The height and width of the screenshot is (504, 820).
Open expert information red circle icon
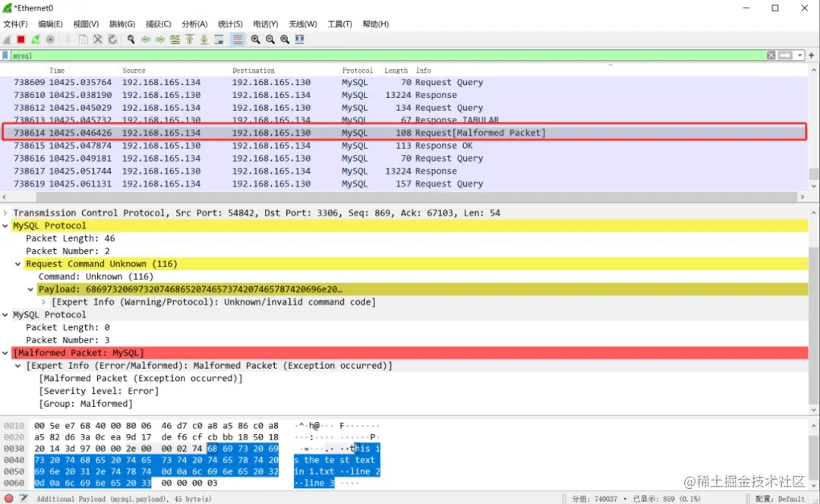[8, 498]
